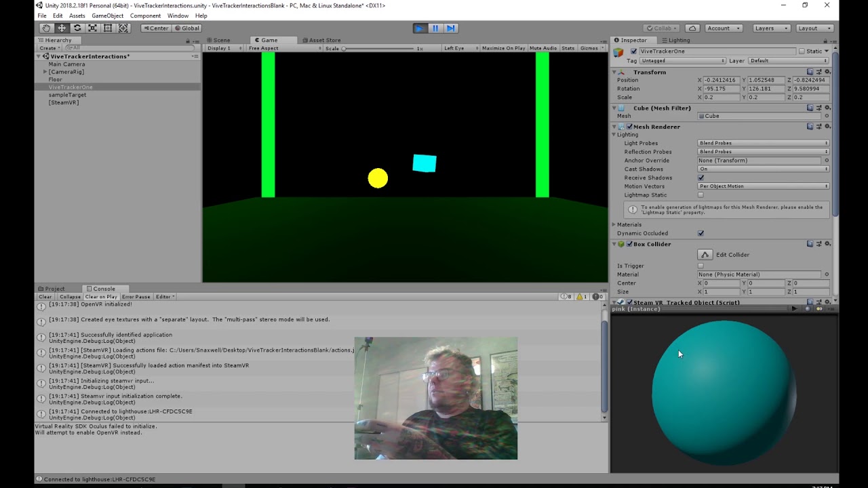Select the Rotate tool

click(77, 28)
